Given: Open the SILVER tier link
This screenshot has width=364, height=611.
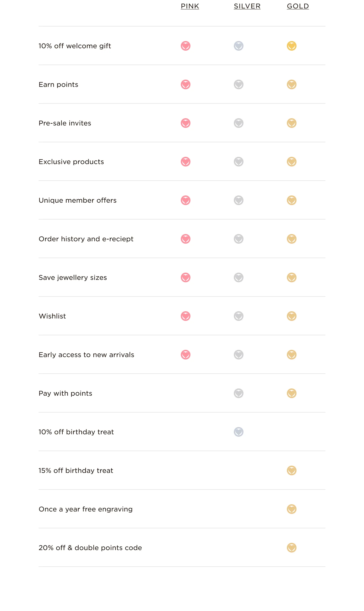Looking at the screenshot, I should tap(247, 6).
